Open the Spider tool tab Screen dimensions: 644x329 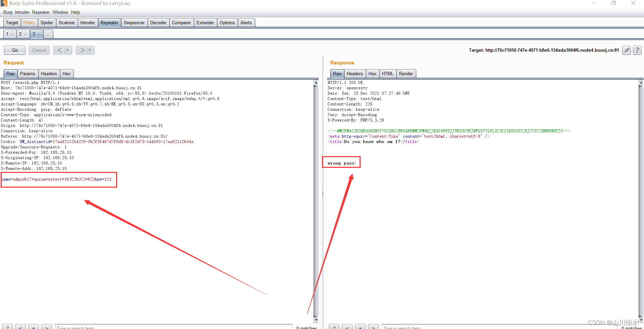click(47, 22)
